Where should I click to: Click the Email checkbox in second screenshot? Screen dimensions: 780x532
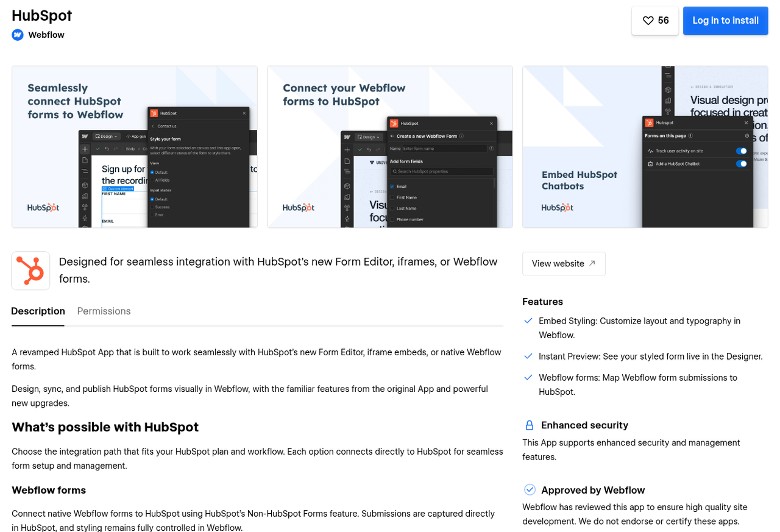coord(392,186)
